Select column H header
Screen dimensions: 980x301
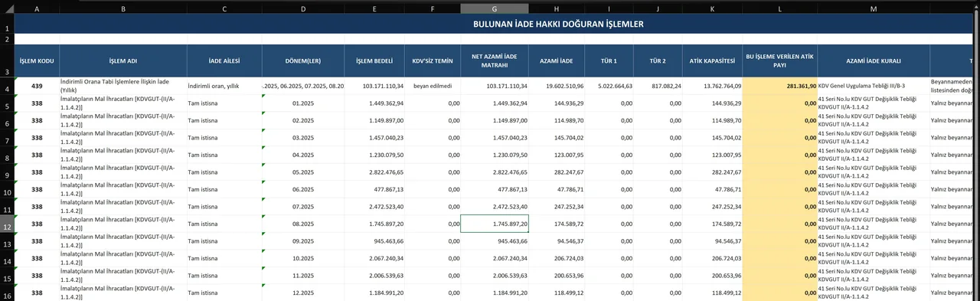tap(557, 8)
